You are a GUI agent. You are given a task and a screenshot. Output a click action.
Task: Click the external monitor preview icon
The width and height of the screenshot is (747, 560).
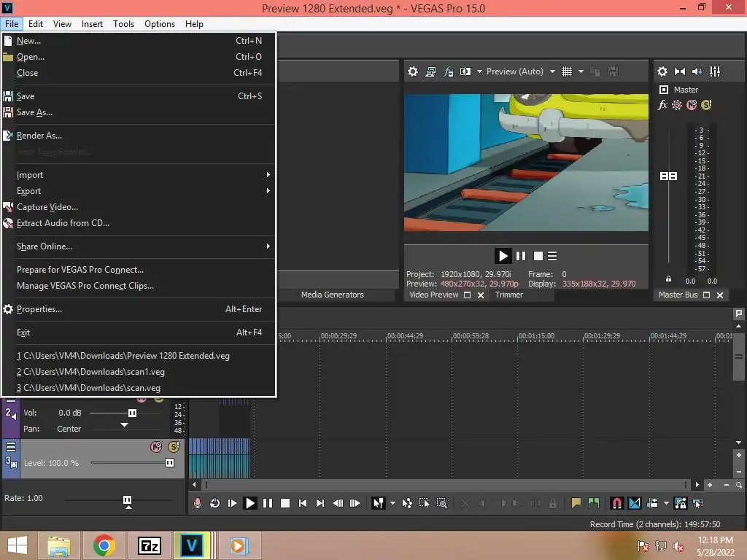pyautogui.click(x=430, y=71)
